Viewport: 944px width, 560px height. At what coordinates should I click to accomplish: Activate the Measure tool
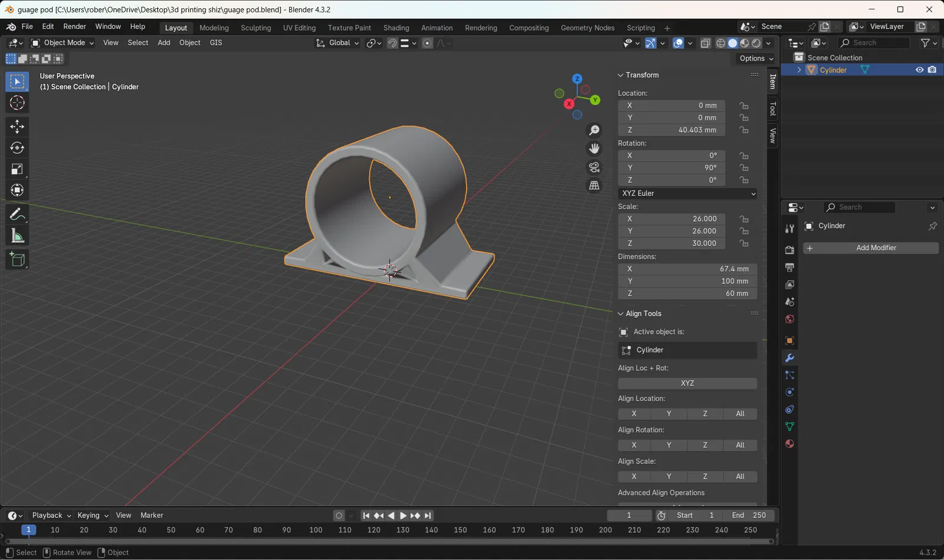[17, 236]
